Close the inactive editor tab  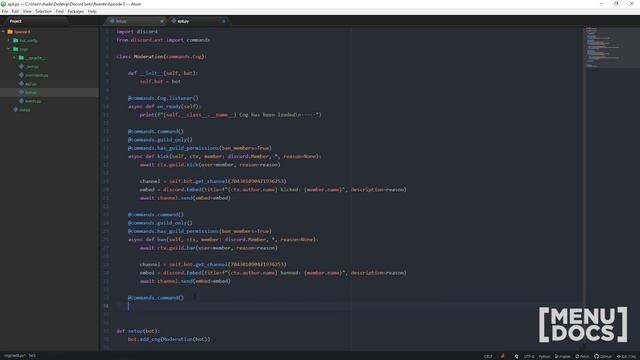point(162,21)
